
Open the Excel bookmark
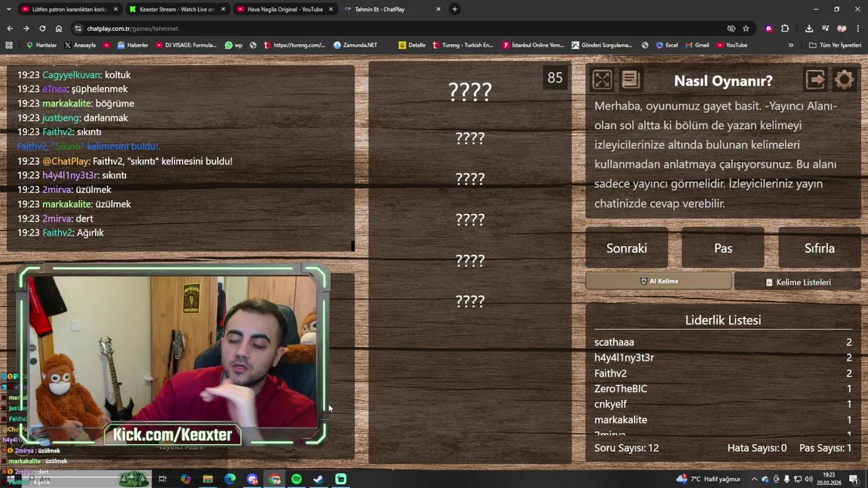[667, 45]
